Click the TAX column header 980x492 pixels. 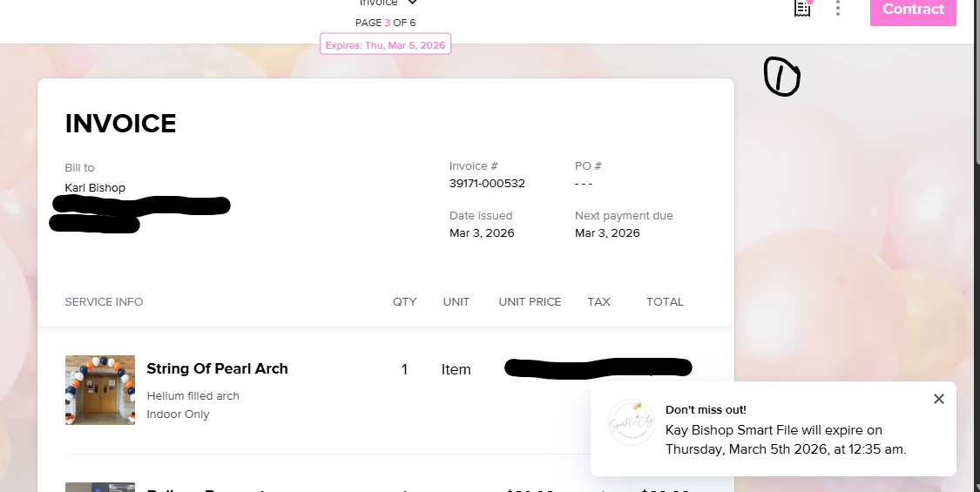tap(598, 302)
